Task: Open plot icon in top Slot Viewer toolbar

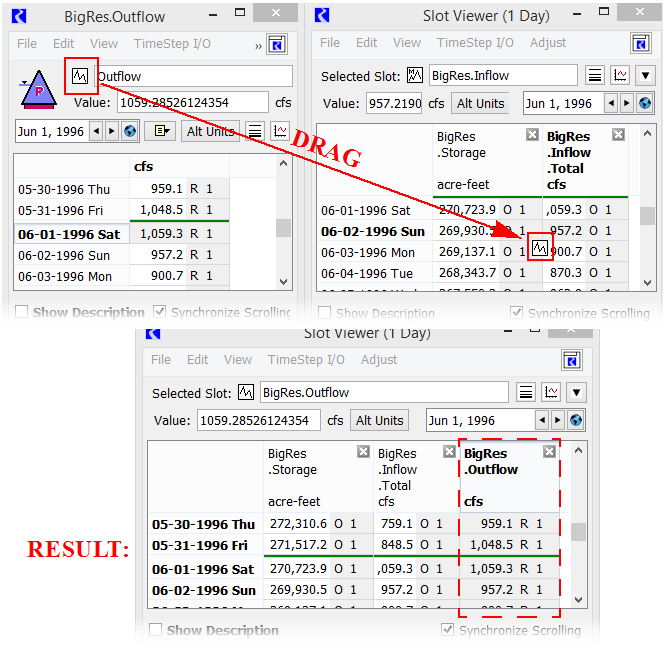Action: [620, 76]
